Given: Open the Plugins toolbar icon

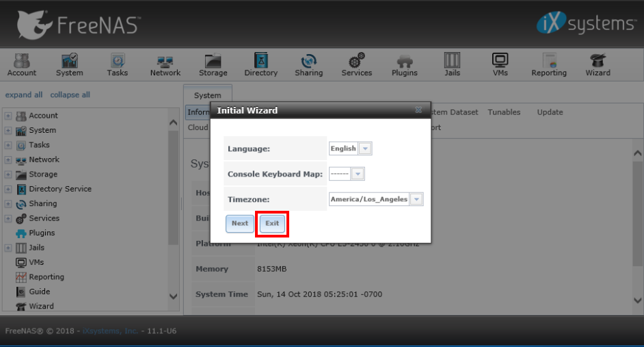Looking at the screenshot, I should [405, 65].
